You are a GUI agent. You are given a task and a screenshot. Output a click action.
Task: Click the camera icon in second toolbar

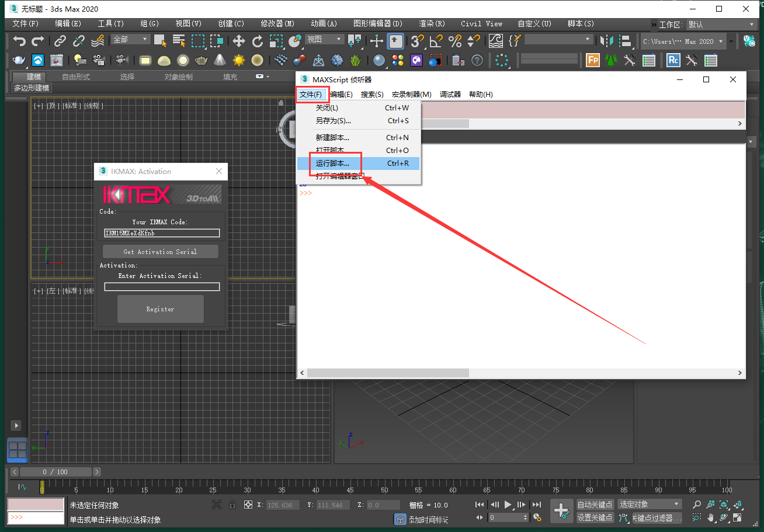click(x=121, y=60)
